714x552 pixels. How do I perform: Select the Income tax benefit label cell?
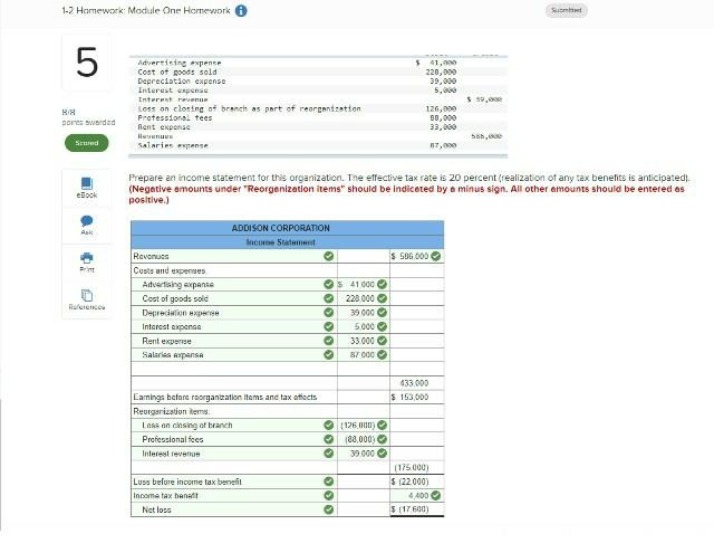pos(234,495)
